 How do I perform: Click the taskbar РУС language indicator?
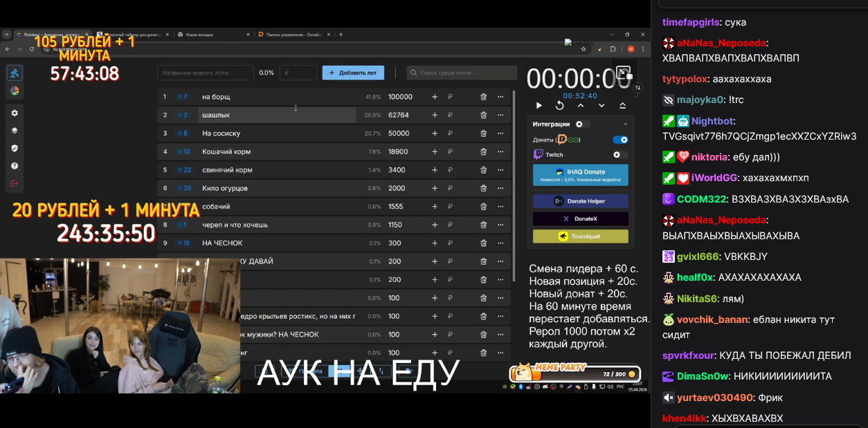620,386
